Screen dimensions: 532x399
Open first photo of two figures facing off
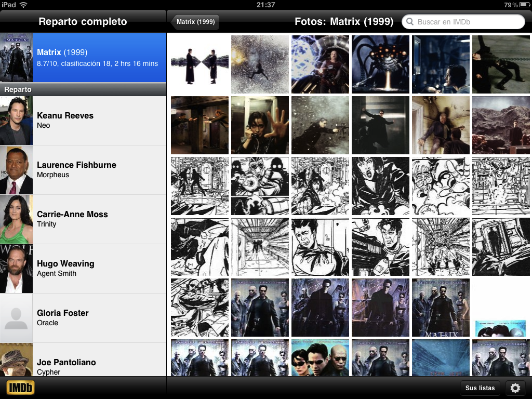[x=199, y=64]
